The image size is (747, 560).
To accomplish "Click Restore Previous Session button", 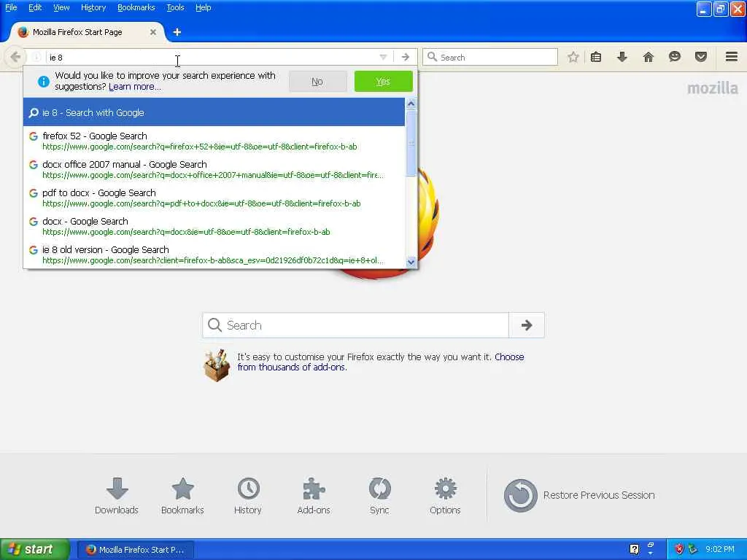I will click(x=579, y=495).
